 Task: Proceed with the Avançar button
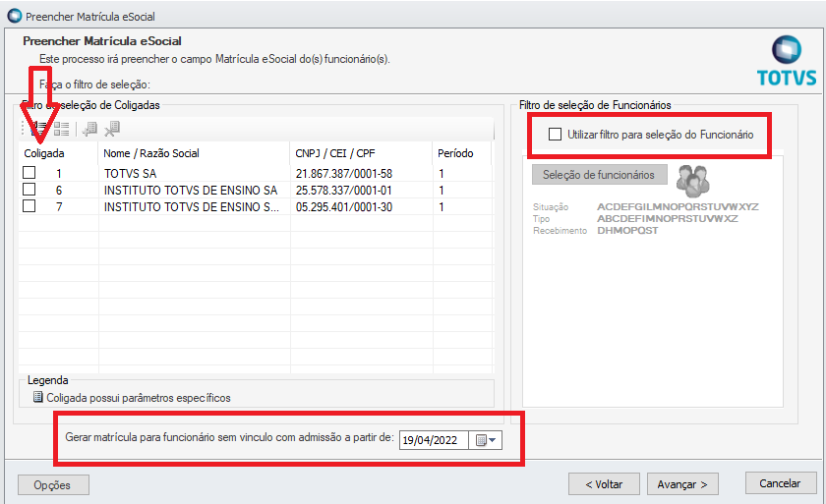point(682,484)
